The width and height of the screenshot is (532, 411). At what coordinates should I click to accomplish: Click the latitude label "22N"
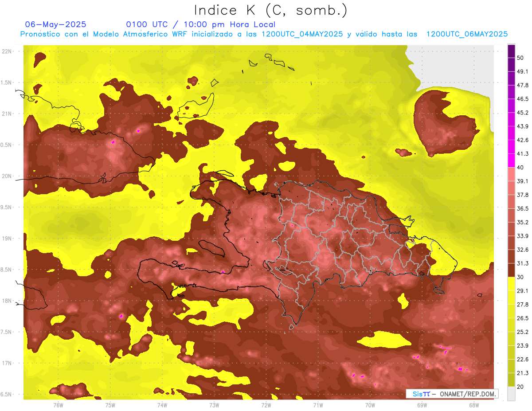pyautogui.click(x=7, y=51)
